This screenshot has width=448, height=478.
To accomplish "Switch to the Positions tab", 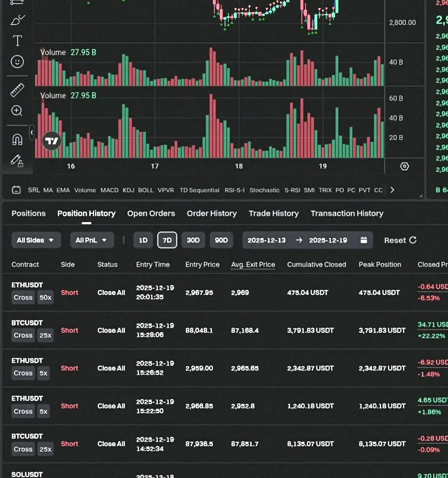I will [x=28, y=213].
